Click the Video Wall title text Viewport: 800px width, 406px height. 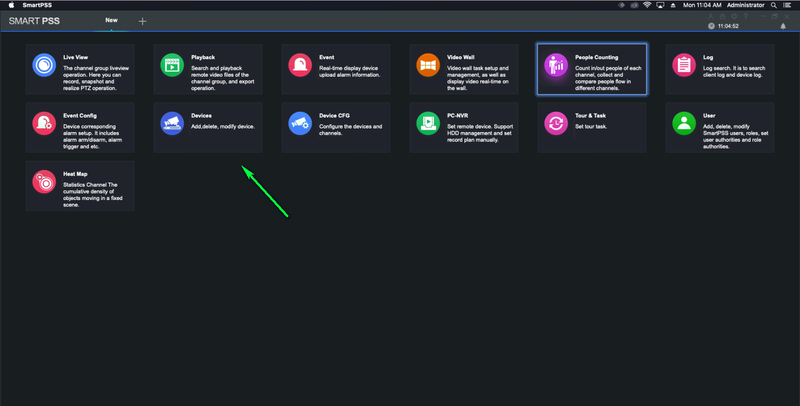(461, 58)
